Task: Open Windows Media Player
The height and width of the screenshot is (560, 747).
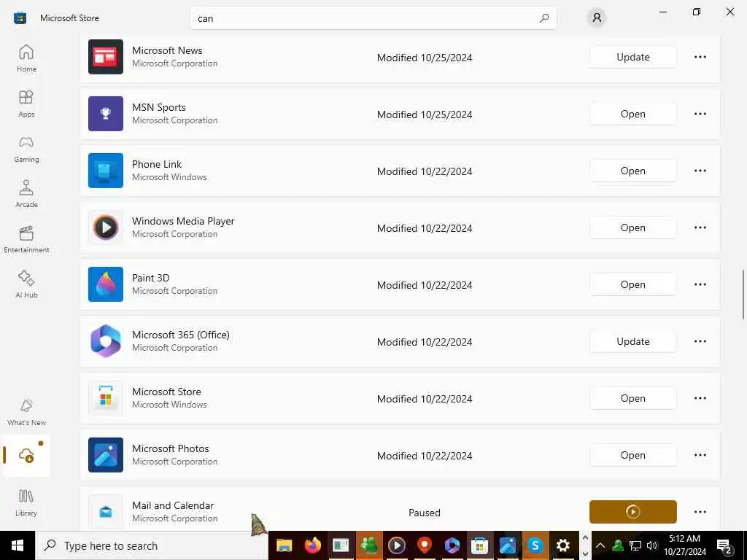Action: tap(632, 227)
